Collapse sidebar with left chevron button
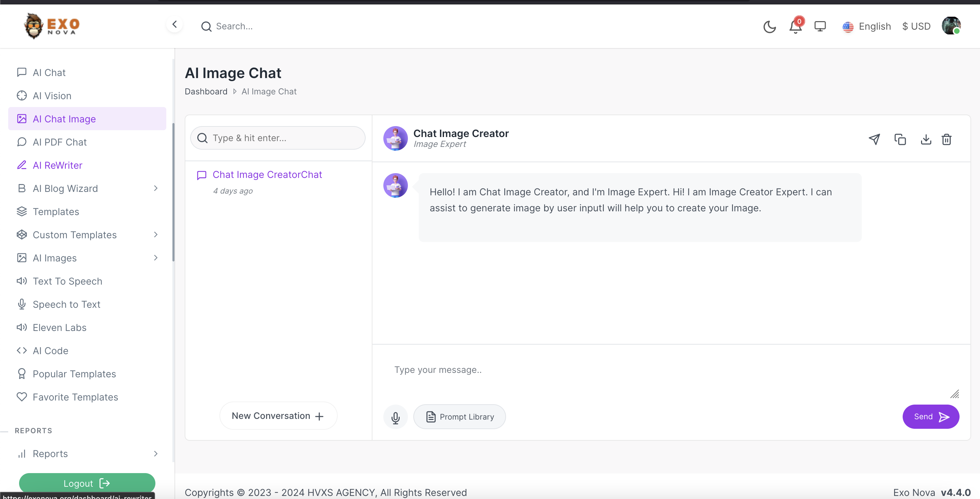980x499 pixels. (174, 25)
